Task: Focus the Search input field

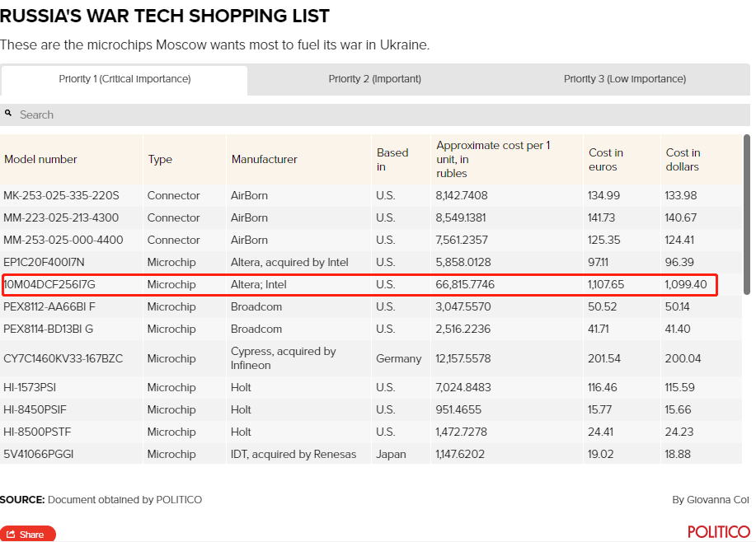Action: (375, 114)
